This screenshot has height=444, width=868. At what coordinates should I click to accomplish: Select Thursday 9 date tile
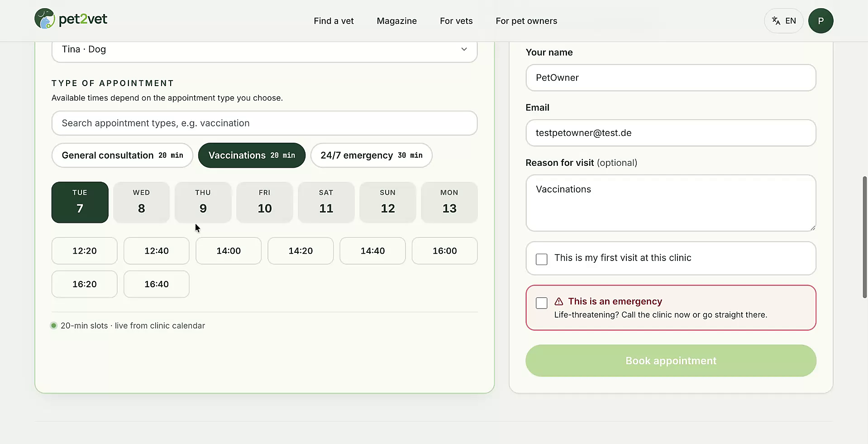pyautogui.click(x=203, y=202)
